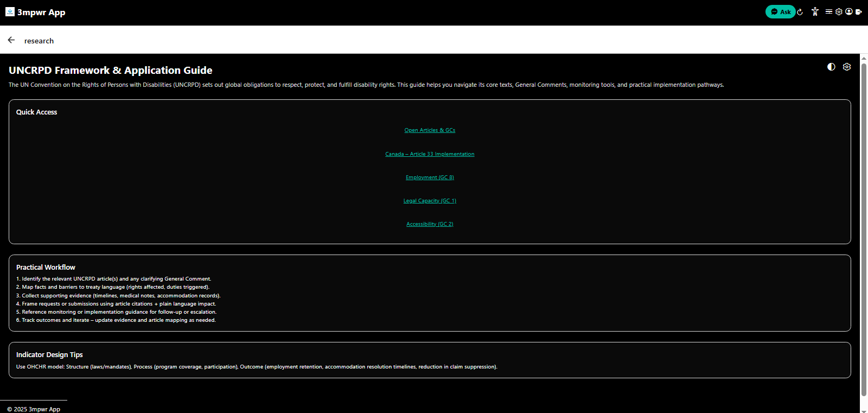
Task: Click the research breadcrumb label
Action: click(39, 41)
